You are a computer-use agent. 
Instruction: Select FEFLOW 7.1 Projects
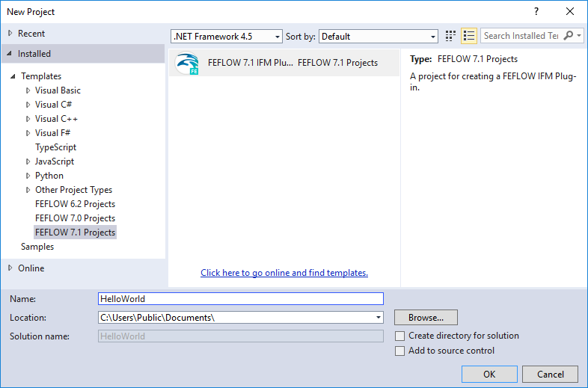(75, 233)
